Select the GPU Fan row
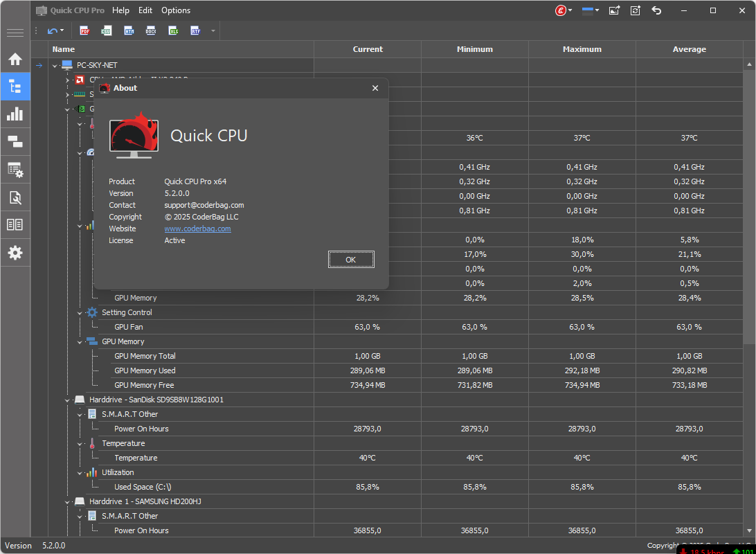This screenshot has height=554, width=756. (395, 327)
